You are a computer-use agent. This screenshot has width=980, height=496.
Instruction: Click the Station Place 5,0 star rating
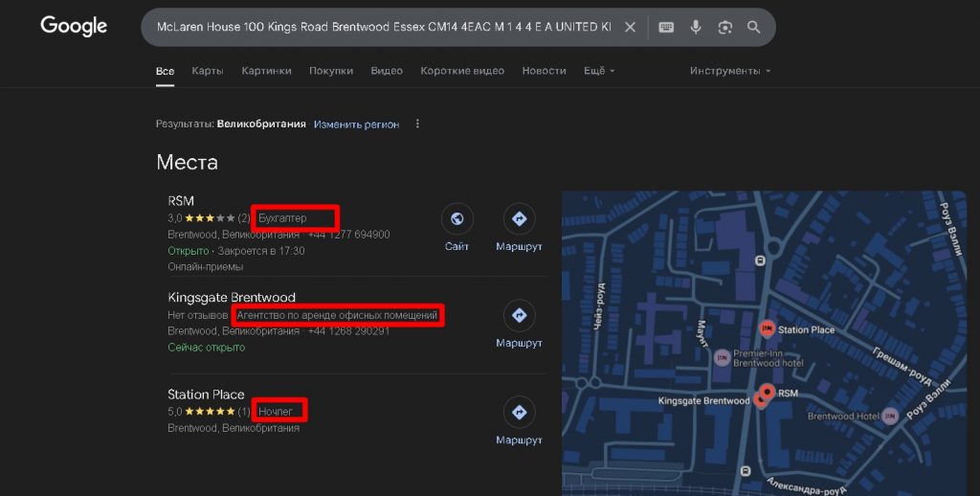(208, 412)
